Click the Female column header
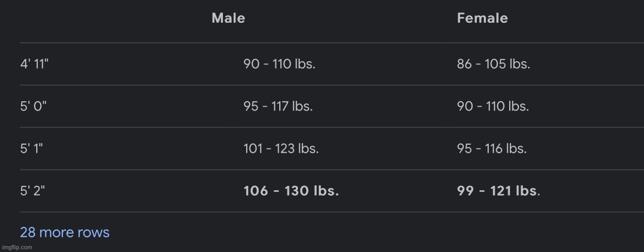This screenshot has height=252, width=644. [x=482, y=18]
